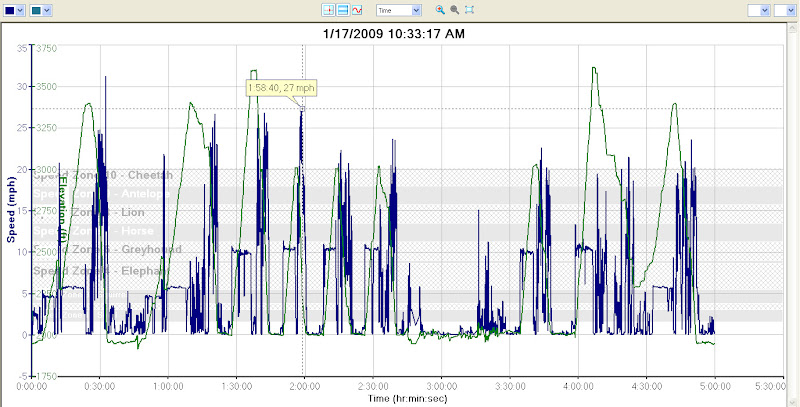
Task: Toggle the vertical cursor line tool
Action: point(328,10)
